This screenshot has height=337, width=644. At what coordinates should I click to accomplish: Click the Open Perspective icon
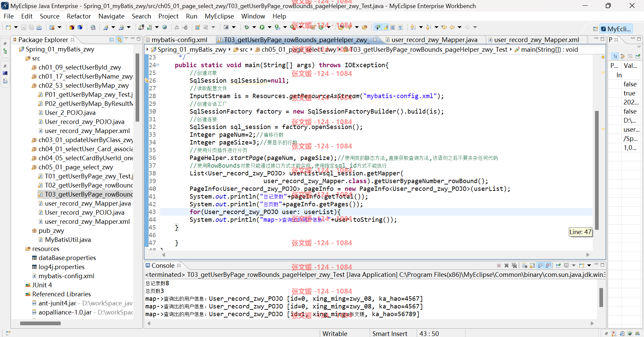(x=595, y=29)
